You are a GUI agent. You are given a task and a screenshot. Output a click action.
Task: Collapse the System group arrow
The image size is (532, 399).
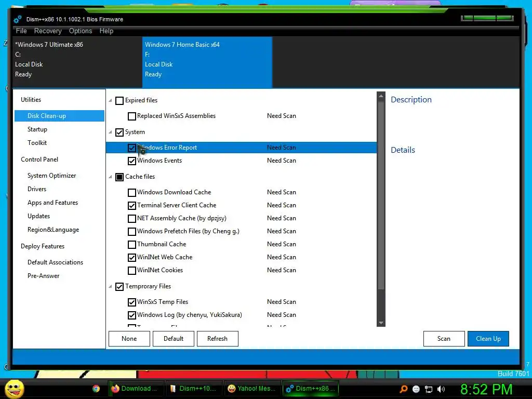110,132
